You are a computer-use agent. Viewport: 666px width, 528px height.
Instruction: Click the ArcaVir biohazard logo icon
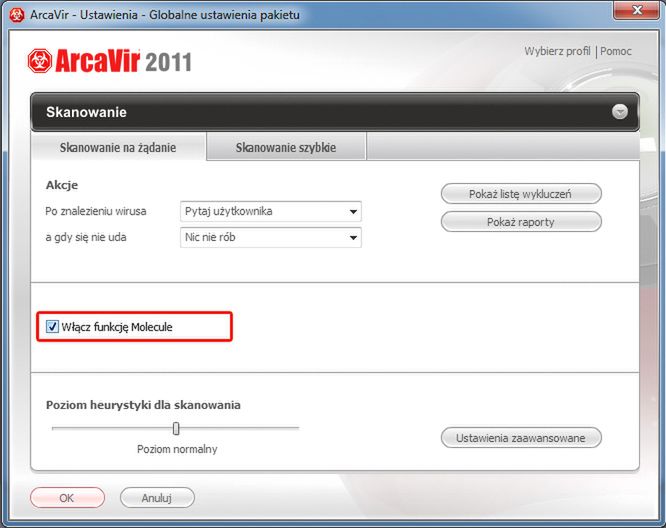pos(40,61)
